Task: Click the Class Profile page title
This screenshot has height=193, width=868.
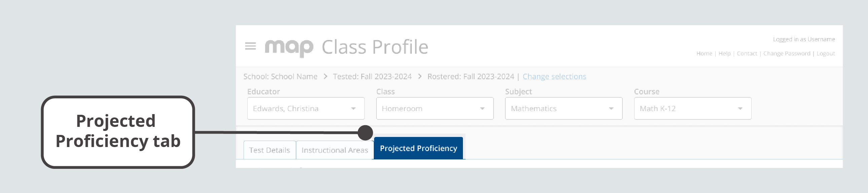Action: pos(375,47)
